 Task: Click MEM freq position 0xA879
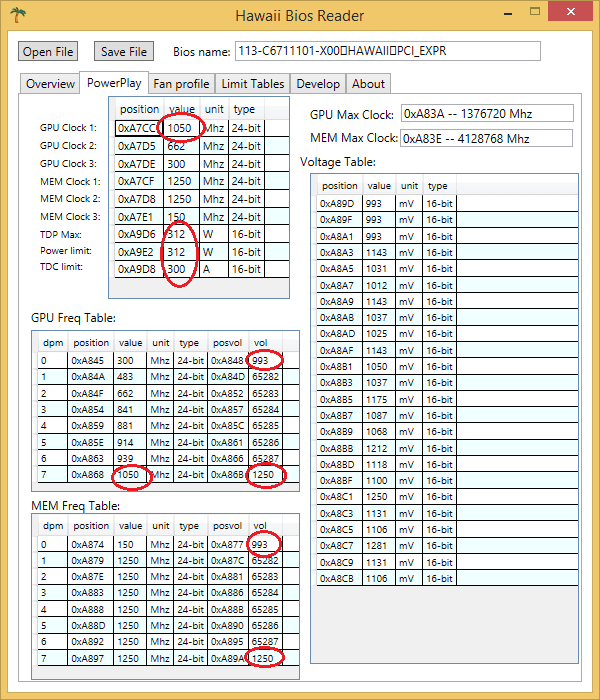(x=91, y=560)
